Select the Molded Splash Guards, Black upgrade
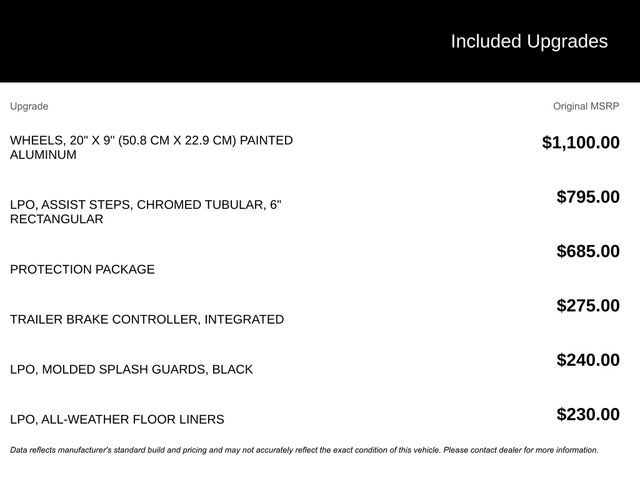640x480 pixels. 131,370
